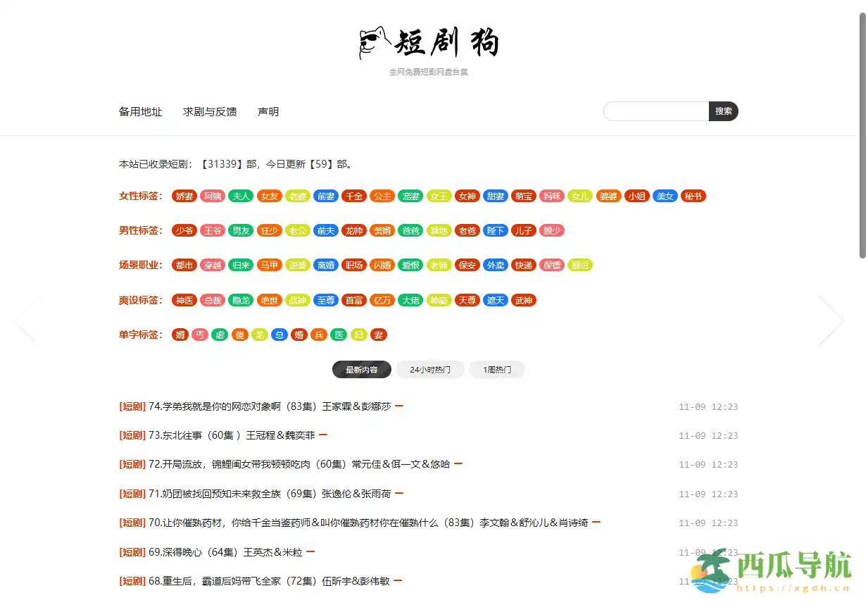The width and height of the screenshot is (868, 605).
Task: Select the round 医 single-character tag
Action: point(339,335)
